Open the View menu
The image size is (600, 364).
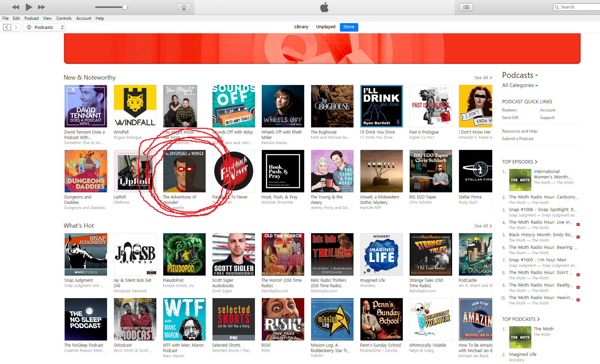tap(47, 18)
